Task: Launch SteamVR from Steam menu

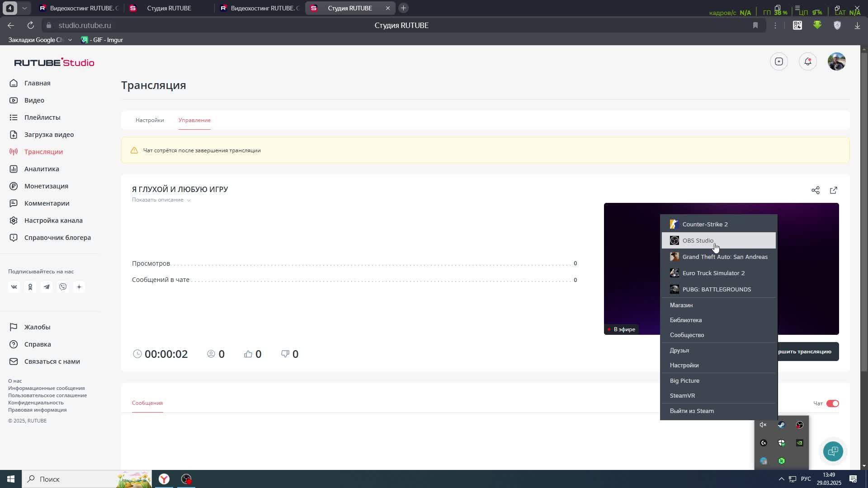Action: click(719, 395)
